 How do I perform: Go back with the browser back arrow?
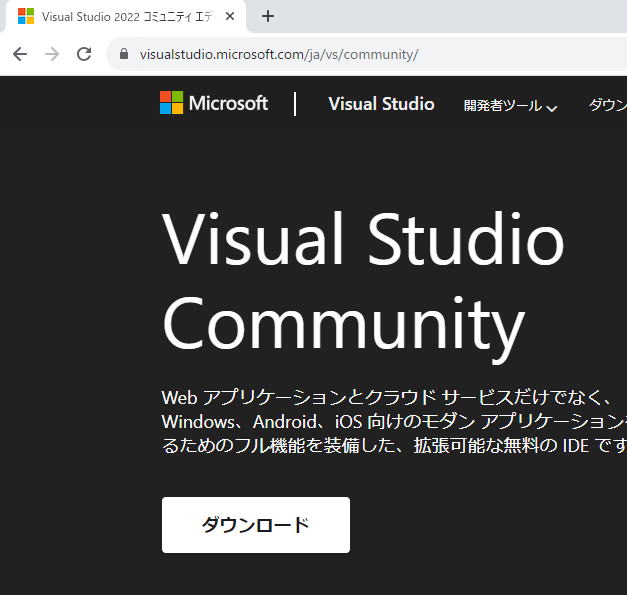click(20, 54)
